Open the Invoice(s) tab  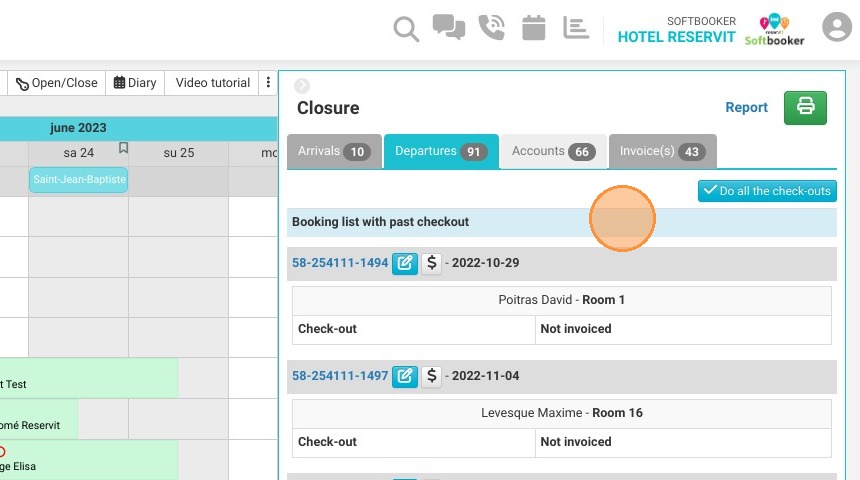click(x=663, y=151)
